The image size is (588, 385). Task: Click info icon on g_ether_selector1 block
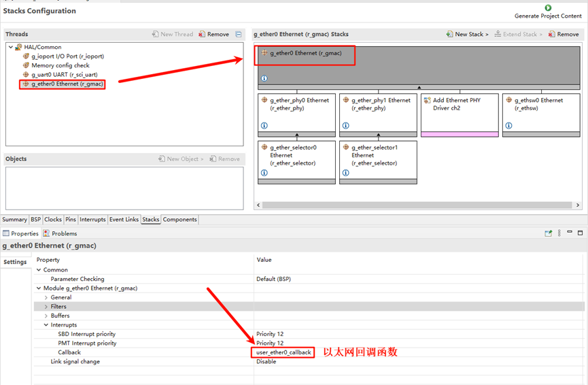pos(345,173)
